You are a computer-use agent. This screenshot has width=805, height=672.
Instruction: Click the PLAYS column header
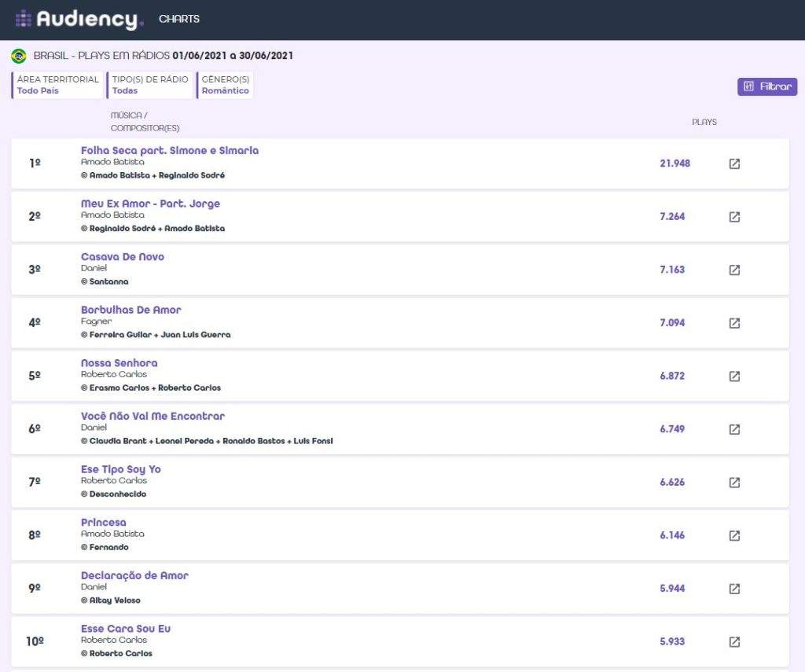pos(704,122)
